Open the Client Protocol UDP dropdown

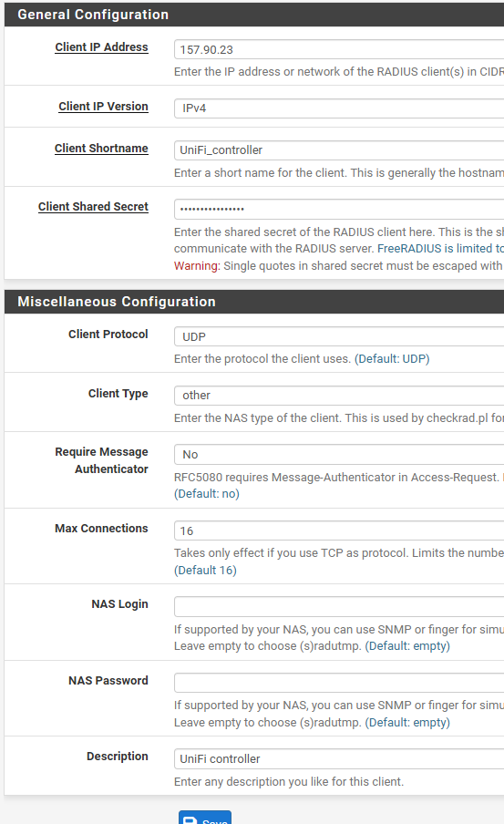click(339, 336)
